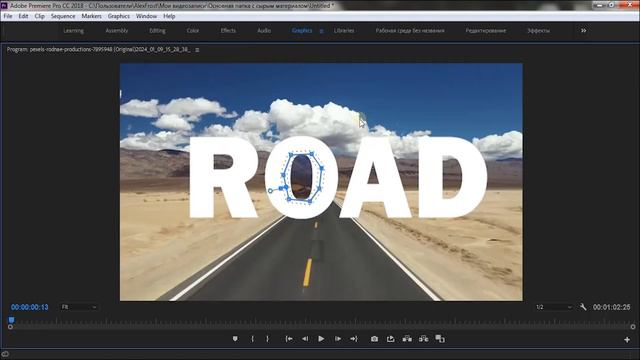
Task: Go to the Out point
Action: tap(354, 339)
